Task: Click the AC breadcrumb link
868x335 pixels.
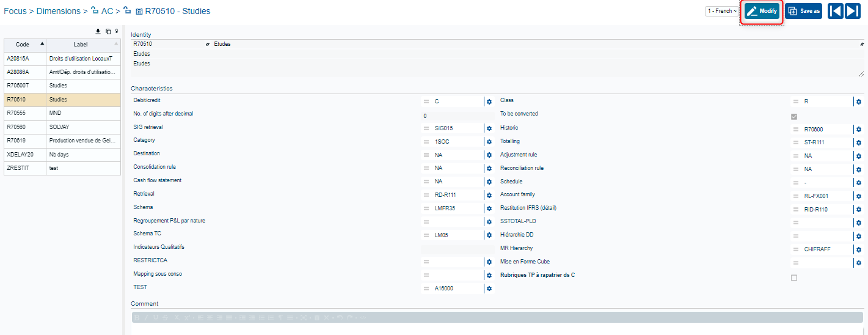Action: coord(107,11)
